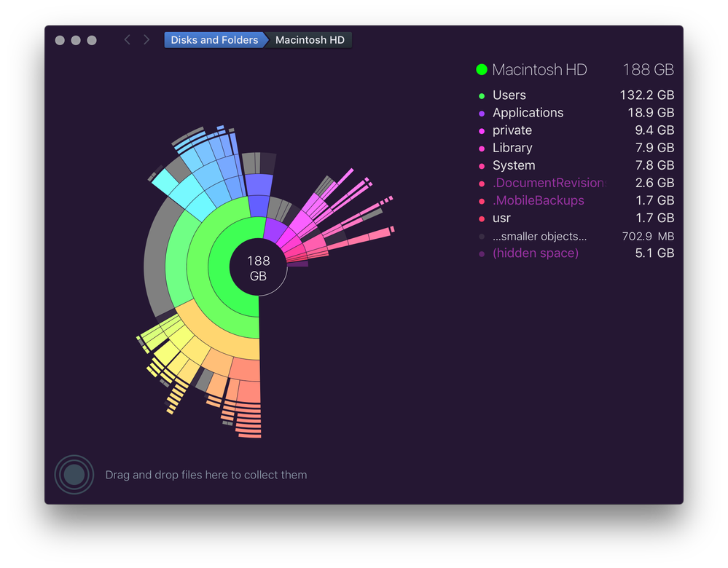Viewport: 728px width, 568px height.
Task: Click the 132.2 GB size value
Action: click(647, 95)
